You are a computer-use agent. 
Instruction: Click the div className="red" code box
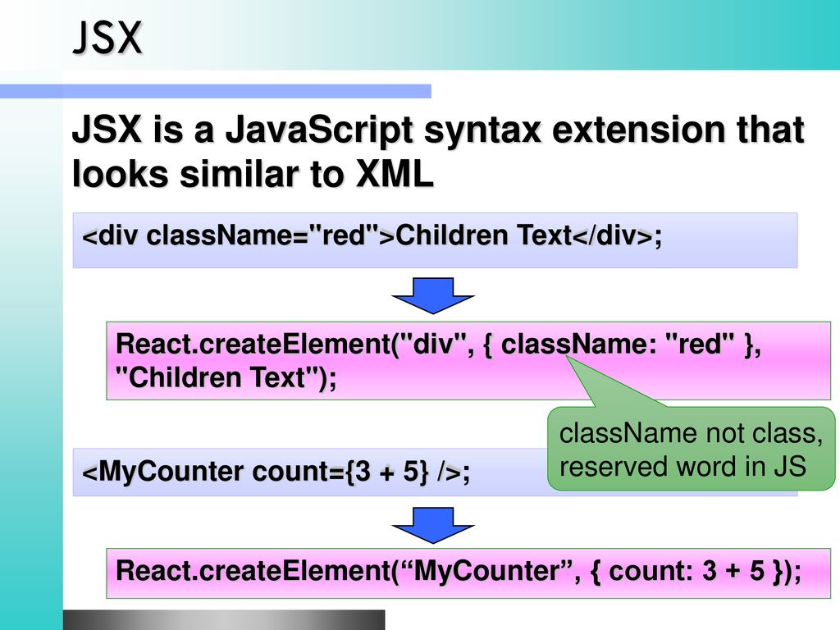435,240
